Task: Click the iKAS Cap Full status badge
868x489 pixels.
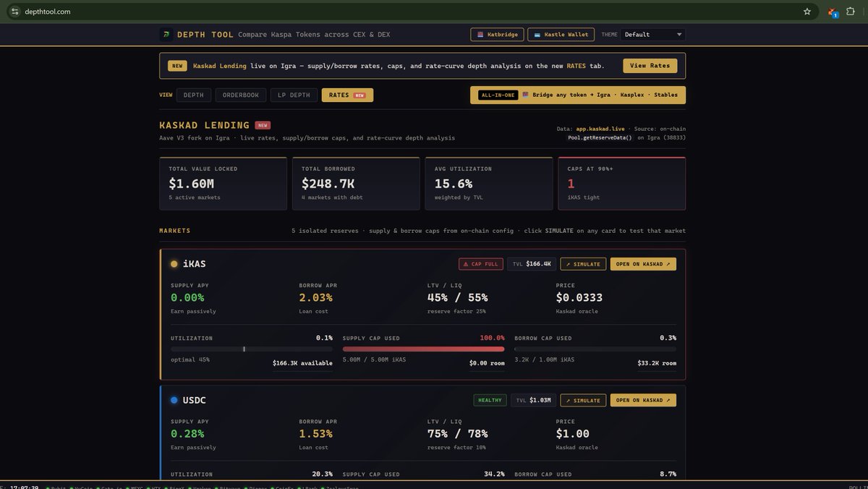Action: (x=480, y=264)
